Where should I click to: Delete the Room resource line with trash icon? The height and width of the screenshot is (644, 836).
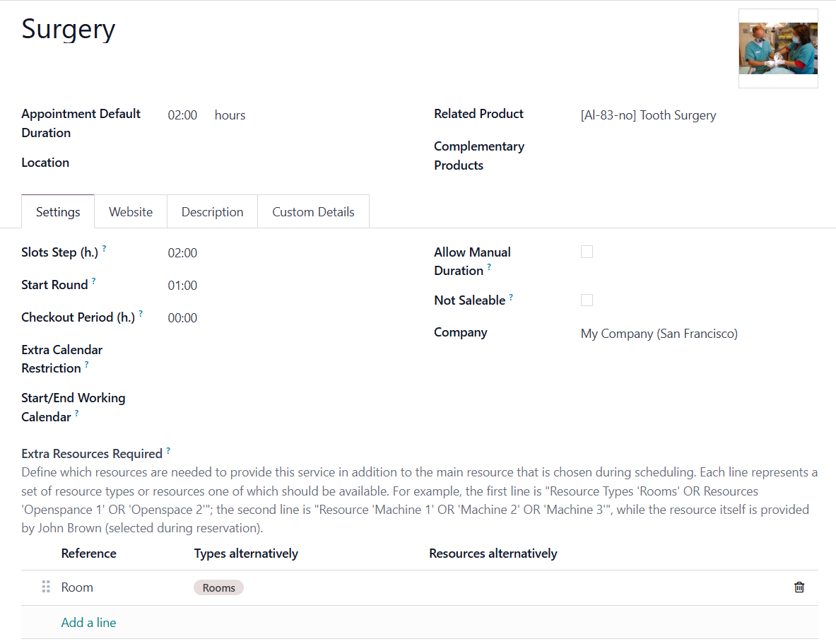799,587
